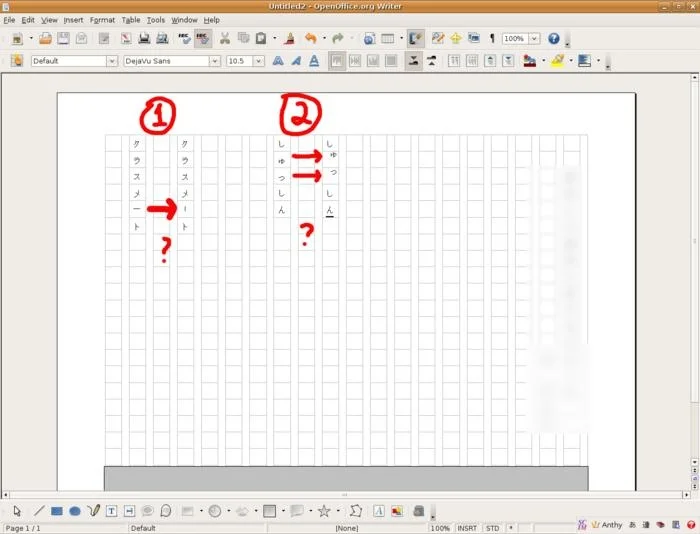
Task: Click the Document as E-mail icon
Action: coord(81,39)
